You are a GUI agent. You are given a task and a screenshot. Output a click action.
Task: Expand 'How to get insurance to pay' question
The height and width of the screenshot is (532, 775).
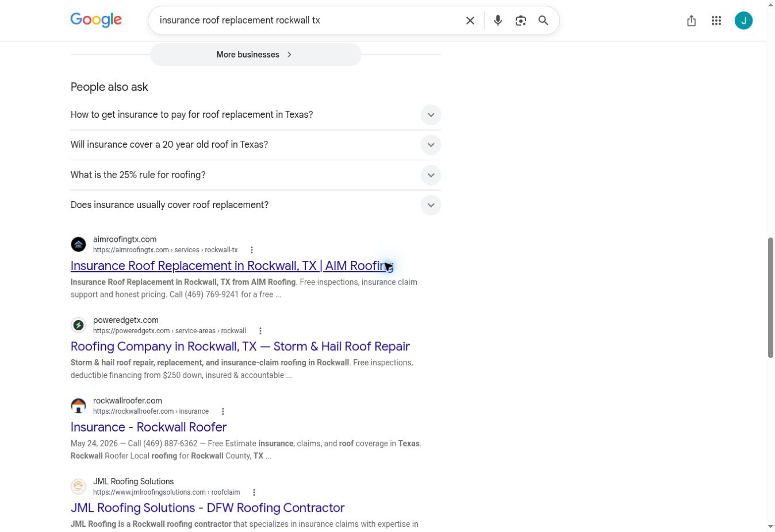click(x=256, y=115)
